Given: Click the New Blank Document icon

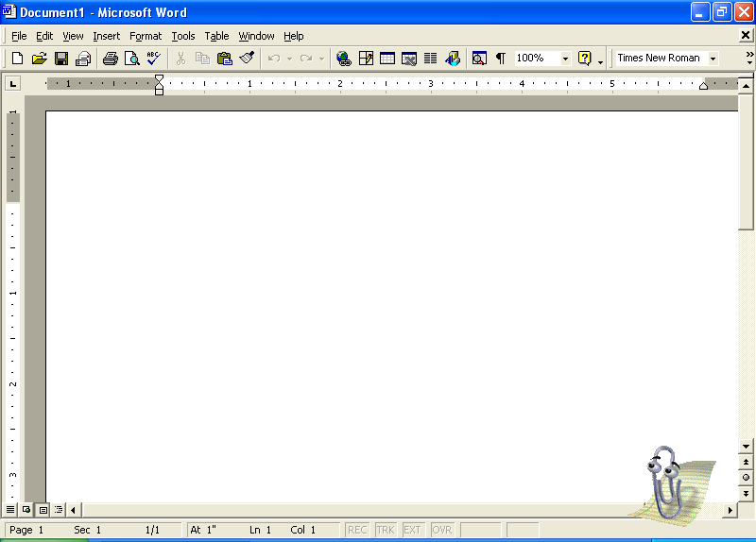Looking at the screenshot, I should 17,59.
